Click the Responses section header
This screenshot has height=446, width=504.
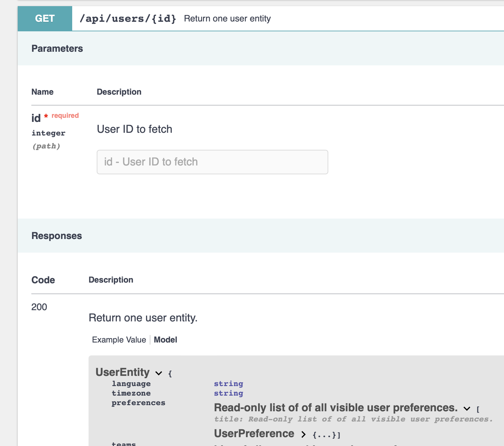coord(57,236)
